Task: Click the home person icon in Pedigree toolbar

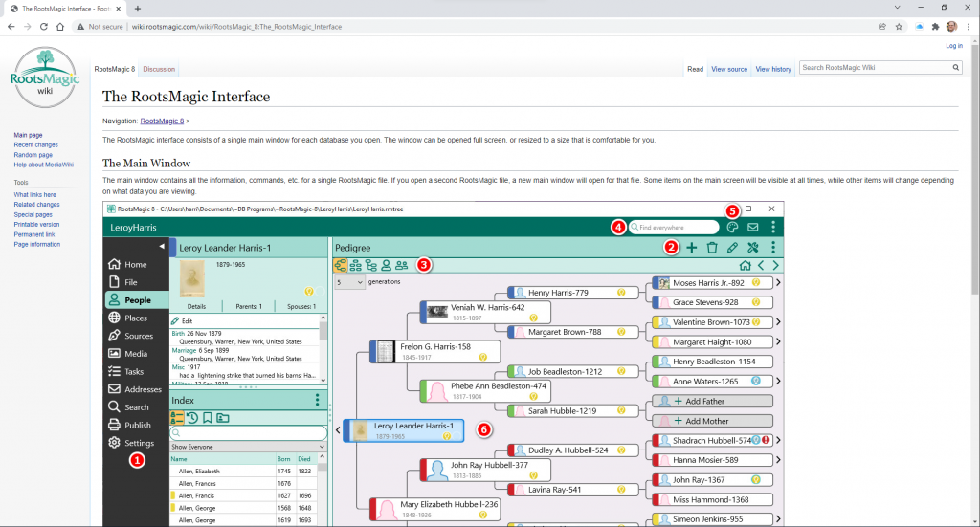Action: [745, 265]
